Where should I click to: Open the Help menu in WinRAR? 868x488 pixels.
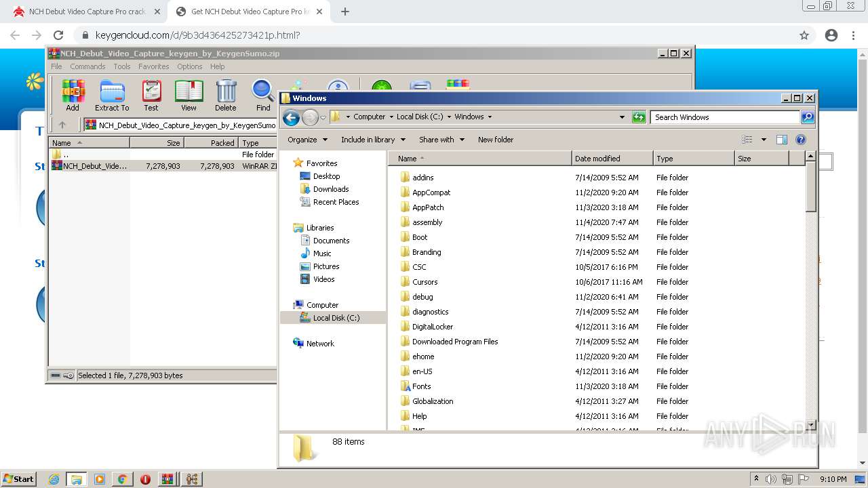(217, 66)
